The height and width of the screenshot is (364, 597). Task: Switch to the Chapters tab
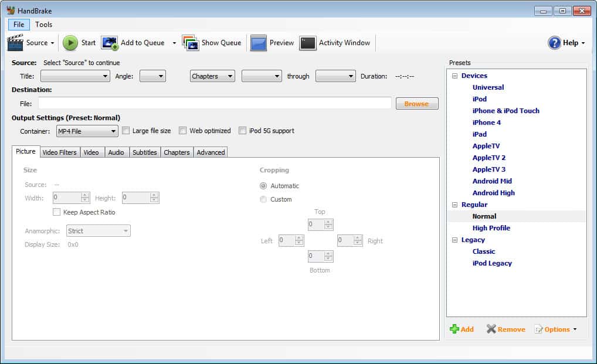(177, 152)
